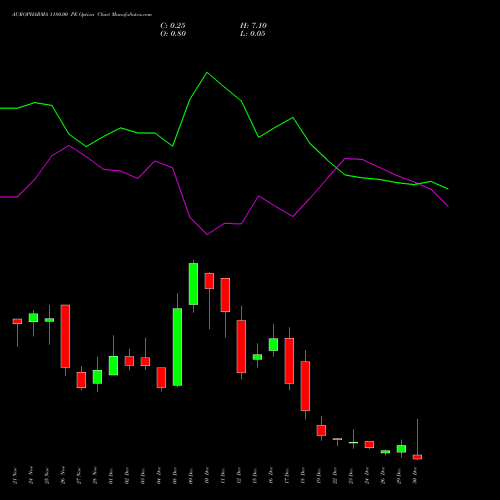Click the 26 Nov date label

(63, 476)
